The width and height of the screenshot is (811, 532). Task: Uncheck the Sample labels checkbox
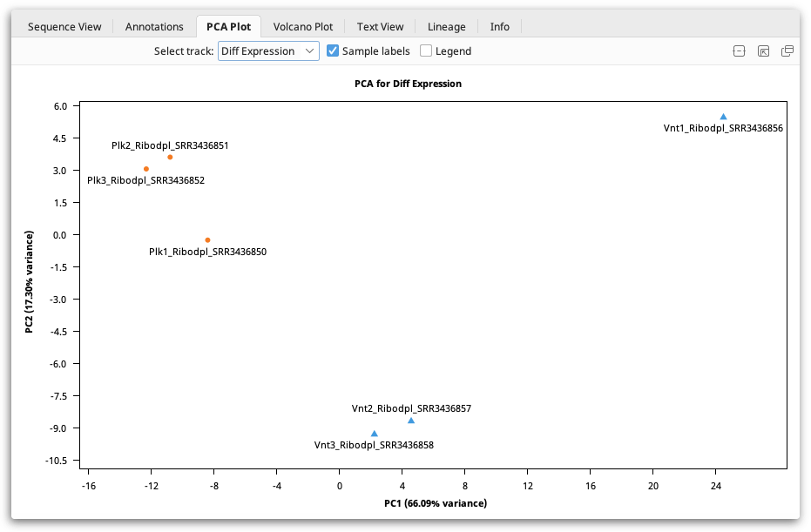[x=333, y=51]
